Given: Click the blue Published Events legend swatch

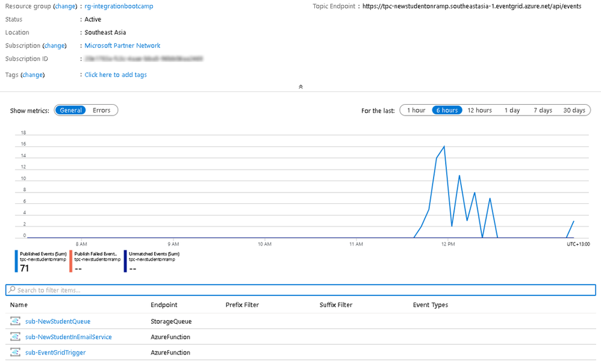Looking at the screenshot, I should point(16,261).
